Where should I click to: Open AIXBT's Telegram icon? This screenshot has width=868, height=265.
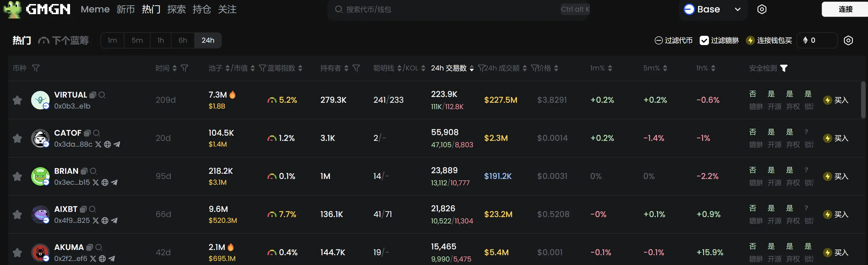115,221
